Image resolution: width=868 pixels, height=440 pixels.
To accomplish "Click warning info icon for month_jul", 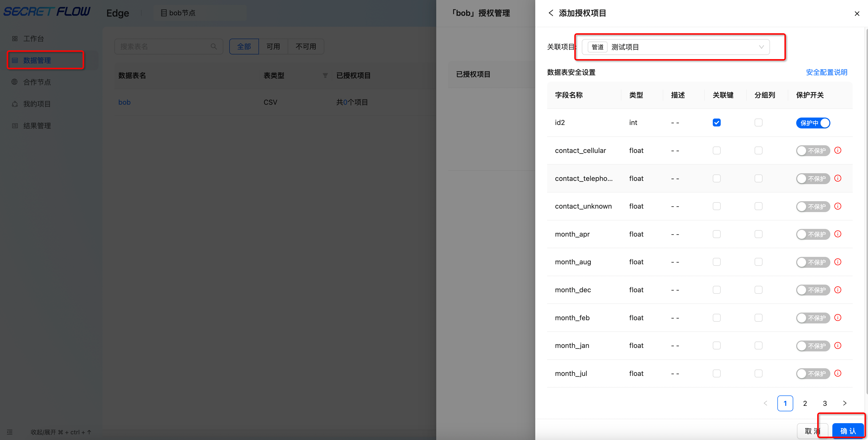I will click(x=838, y=373).
